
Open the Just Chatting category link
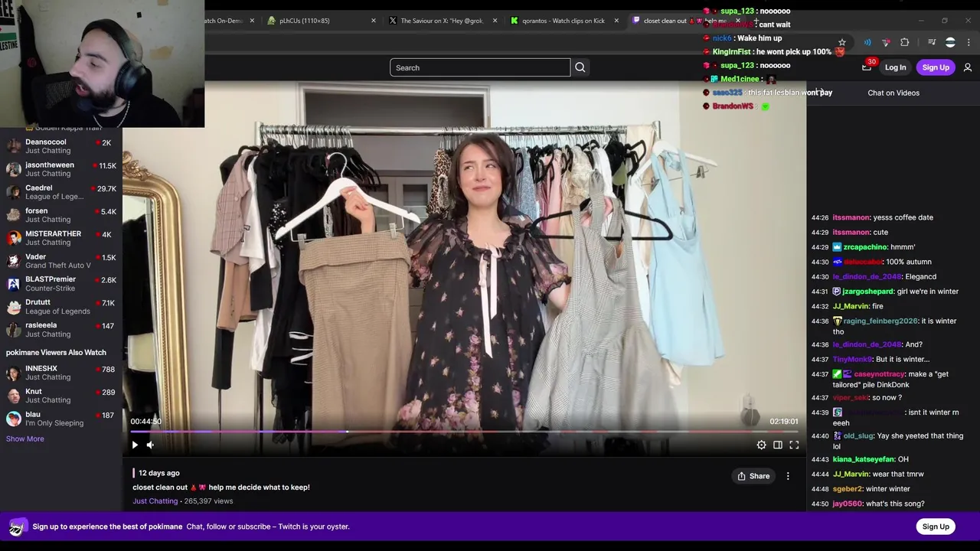[155, 501]
